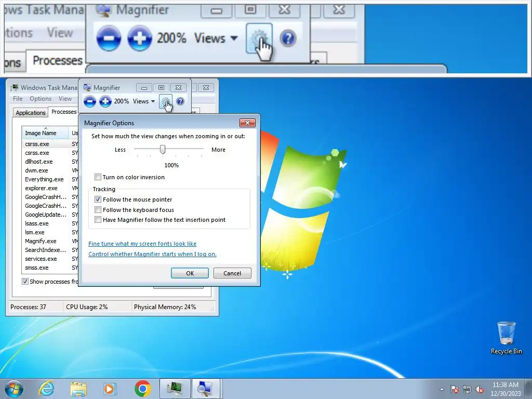Select SearchIndexer process row
The image size is (532, 399).
tap(50, 250)
